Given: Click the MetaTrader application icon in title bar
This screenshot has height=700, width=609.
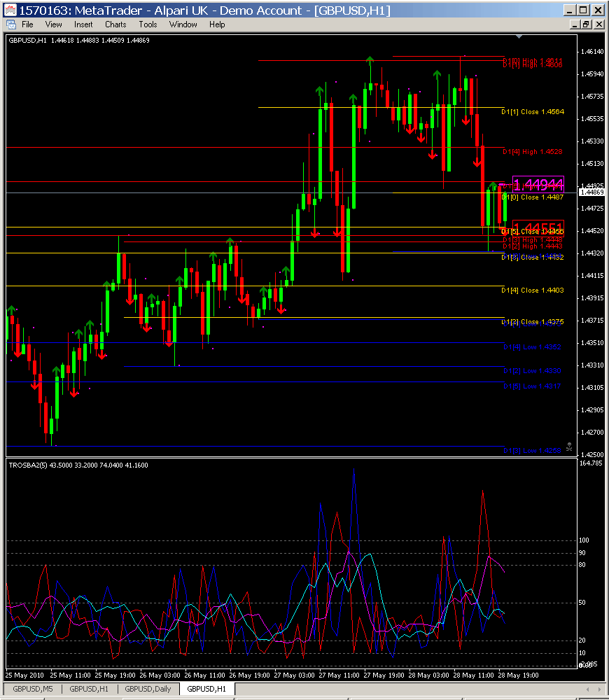Looking at the screenshot, I should (10, 10).
